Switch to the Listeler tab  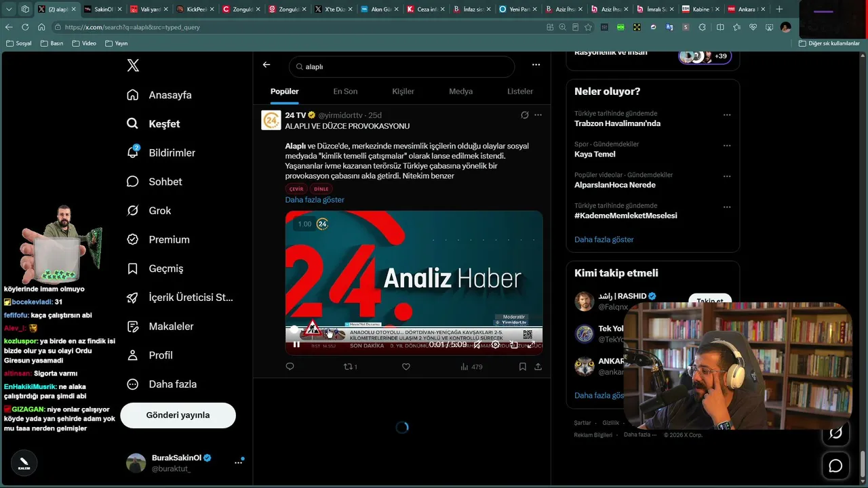(520, 91)
